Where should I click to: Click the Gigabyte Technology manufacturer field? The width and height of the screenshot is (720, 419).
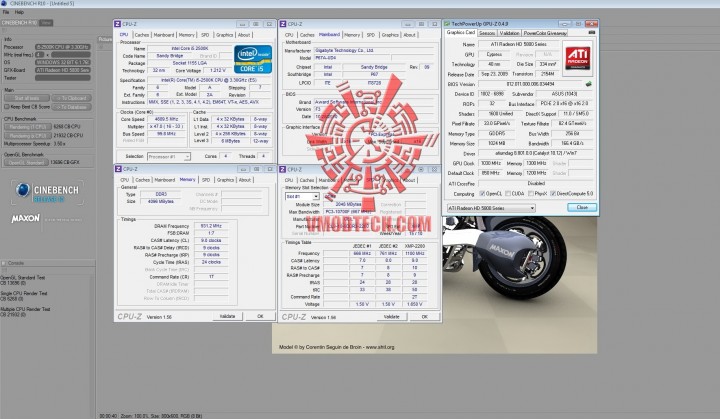374,51
